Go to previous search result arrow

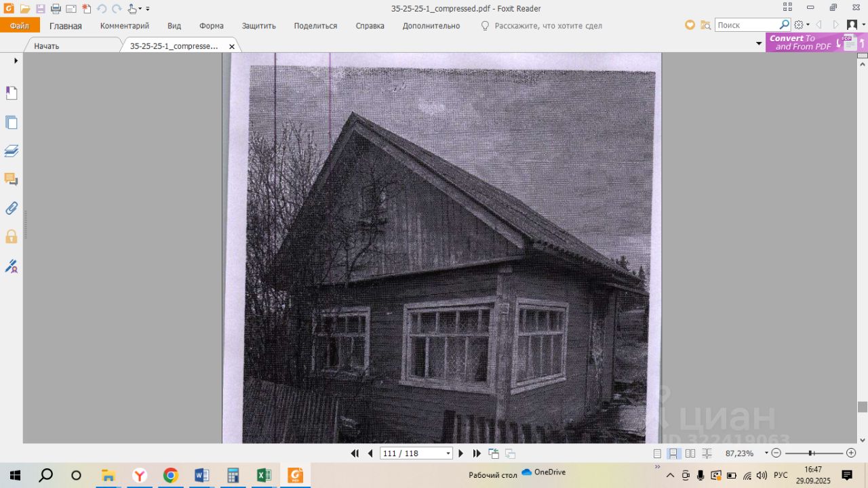(x=818, y=25)
